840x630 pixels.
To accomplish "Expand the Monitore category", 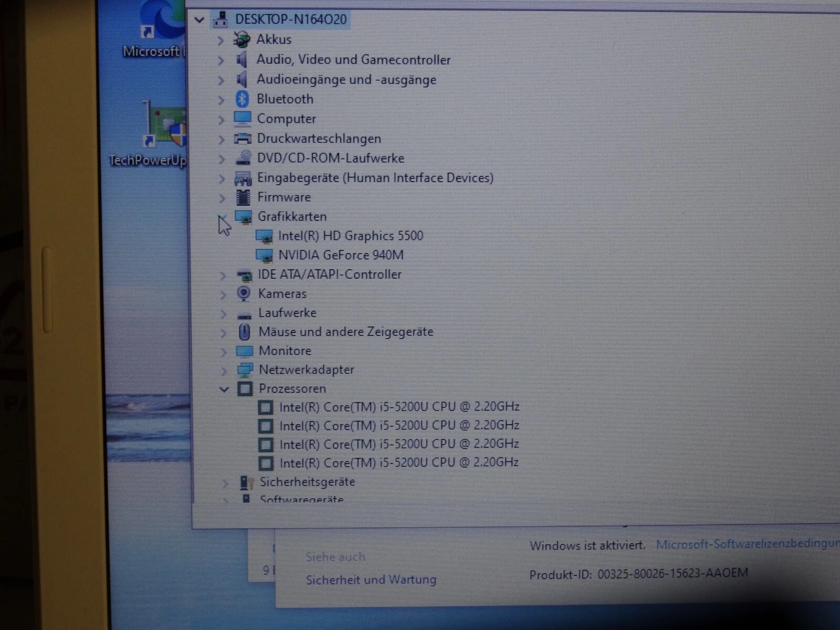I will click(x=224, y=352).
